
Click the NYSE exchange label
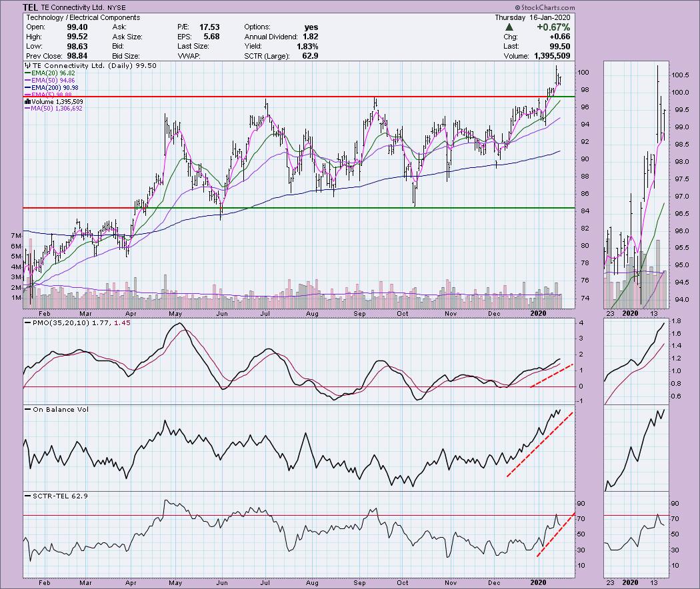coord(117,7)
